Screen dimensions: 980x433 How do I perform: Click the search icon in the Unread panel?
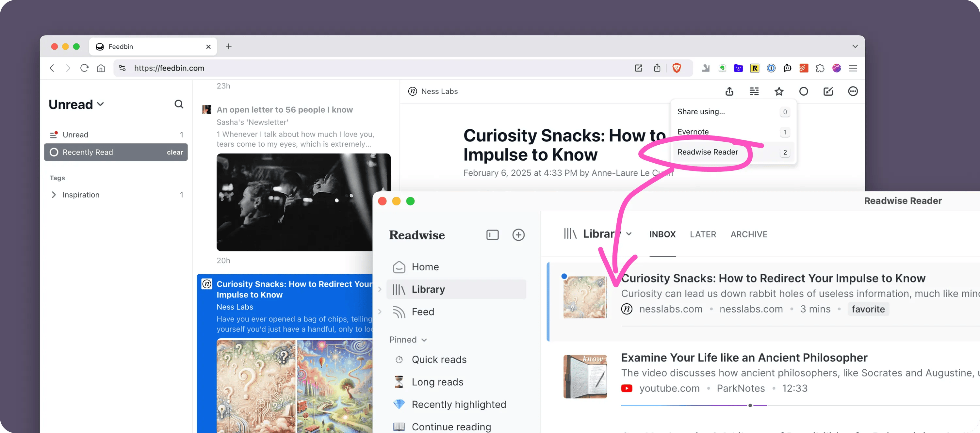coord(179,104)
